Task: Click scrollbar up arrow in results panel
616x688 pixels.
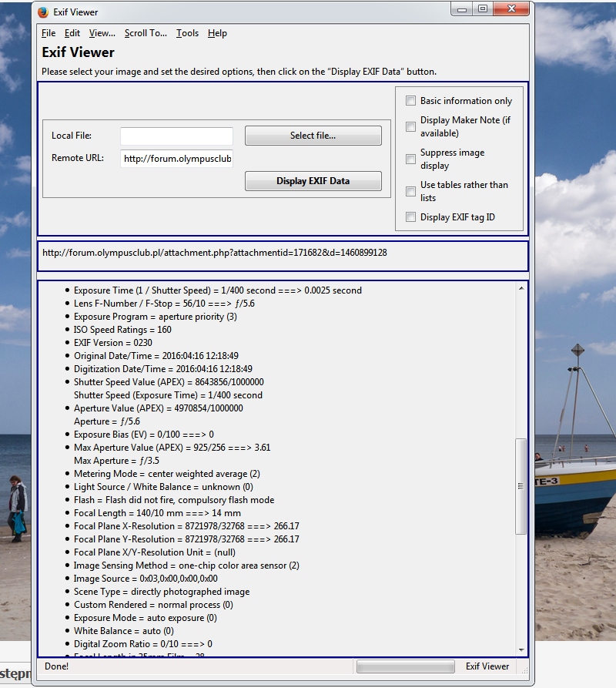Action: coord(521,288)
